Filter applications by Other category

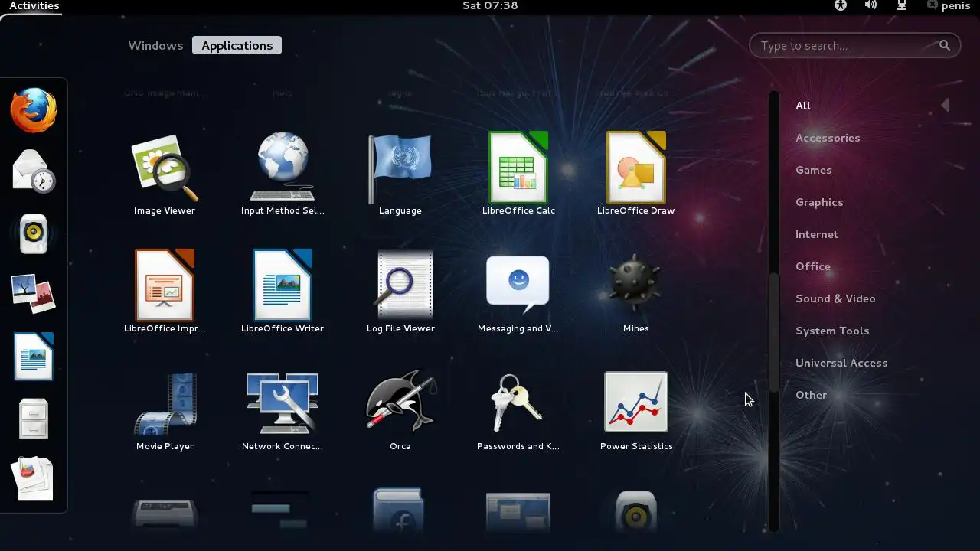pyautogui.click(x=811, y=395)
